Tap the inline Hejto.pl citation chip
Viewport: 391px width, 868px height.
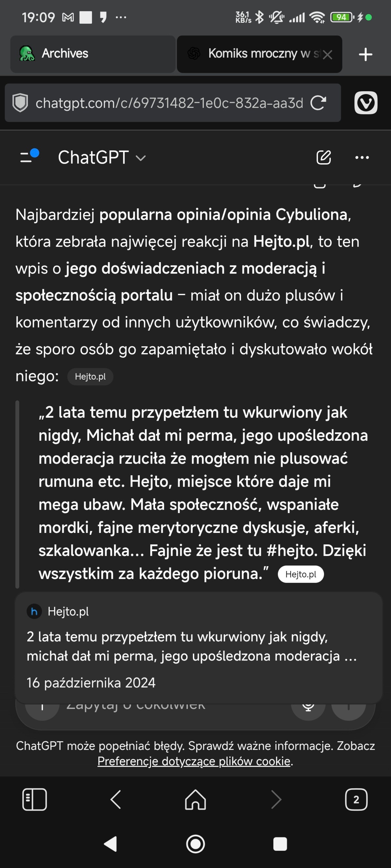point(90,376)
